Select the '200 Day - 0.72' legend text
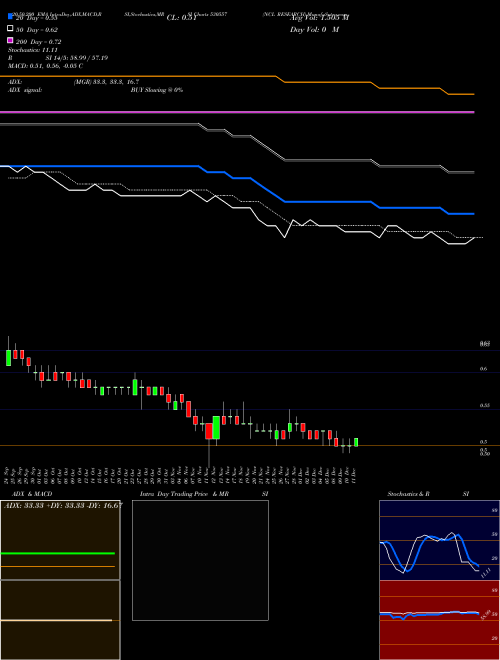This screenshot has width=500, height=660. (x=39, y=42)
